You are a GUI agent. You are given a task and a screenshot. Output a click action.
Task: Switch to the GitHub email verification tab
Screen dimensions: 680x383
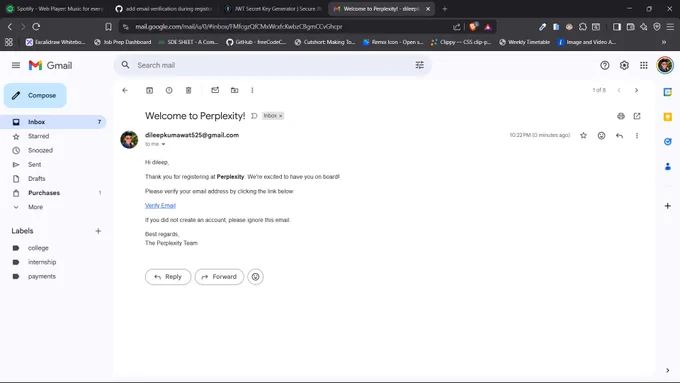point(164,9)
